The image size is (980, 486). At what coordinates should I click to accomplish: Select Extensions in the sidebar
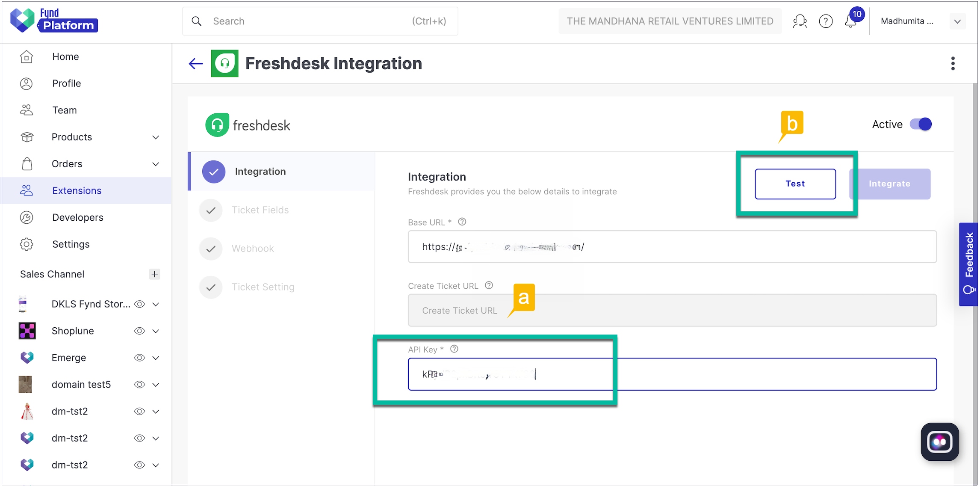coord(77,190)
